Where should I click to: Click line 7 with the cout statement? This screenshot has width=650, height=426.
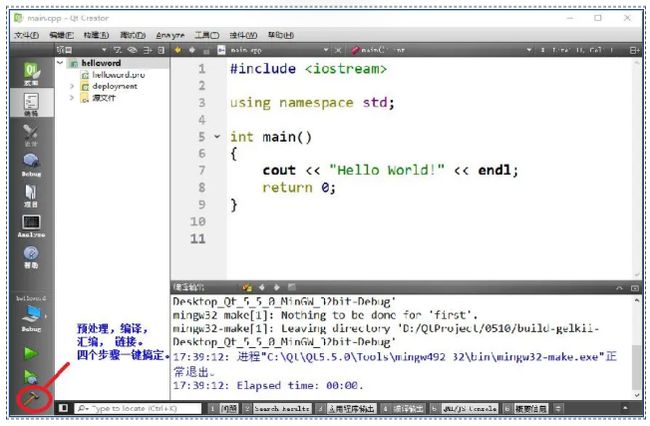pos(390,170)
